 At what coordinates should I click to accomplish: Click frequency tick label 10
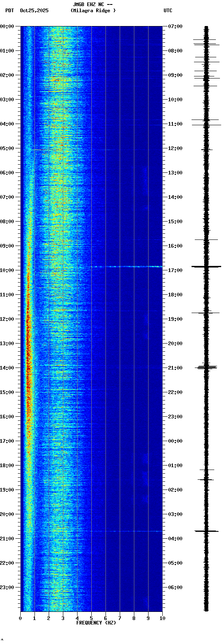click(162, 618)
